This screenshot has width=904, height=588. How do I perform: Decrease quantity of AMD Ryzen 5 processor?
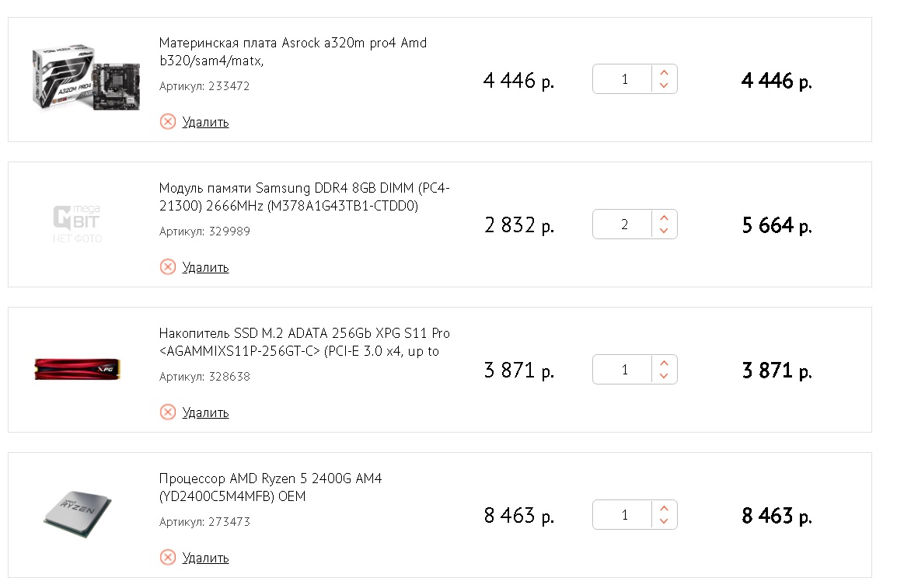pos(664,521)
